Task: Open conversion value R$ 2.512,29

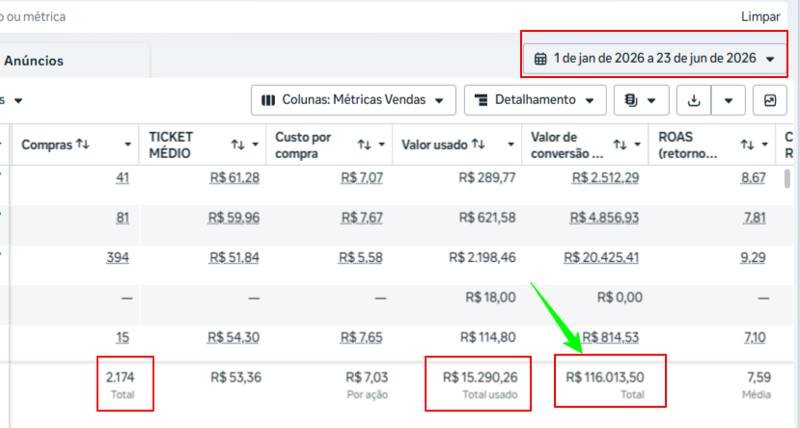Action: pos(606,178)
